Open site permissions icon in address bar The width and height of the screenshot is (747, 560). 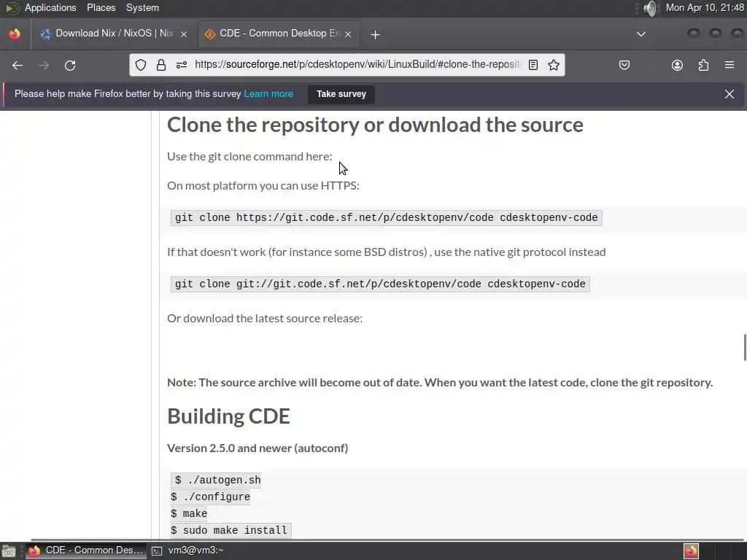(x=182, y=65)
